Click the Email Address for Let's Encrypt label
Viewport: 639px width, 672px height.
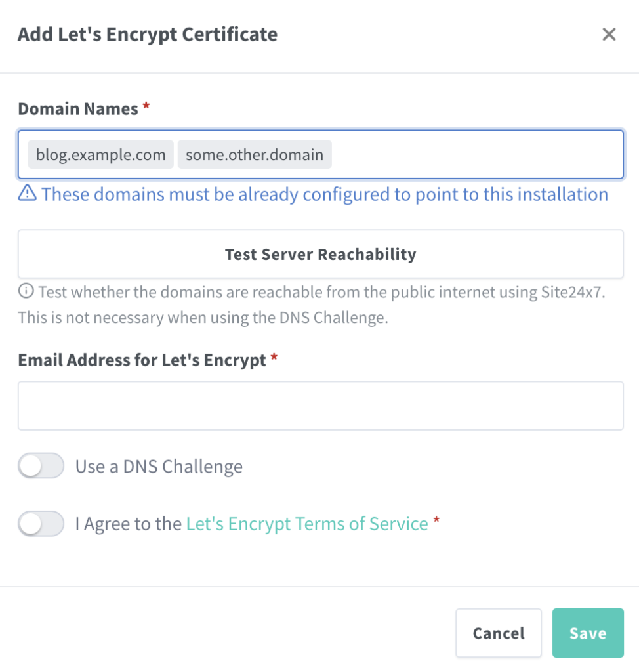pos(142,360)
